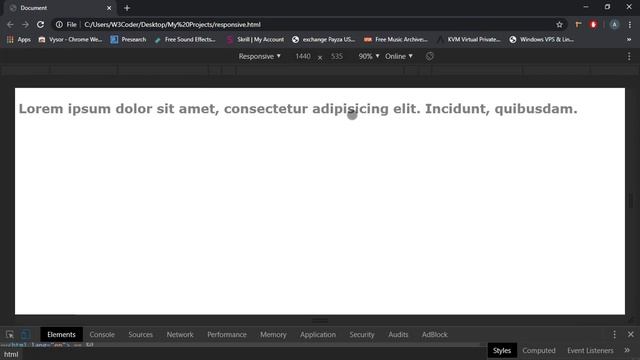The image size is (640, 360).
Task: Open the orange extension icon beside the star
Action: point(578,24)
